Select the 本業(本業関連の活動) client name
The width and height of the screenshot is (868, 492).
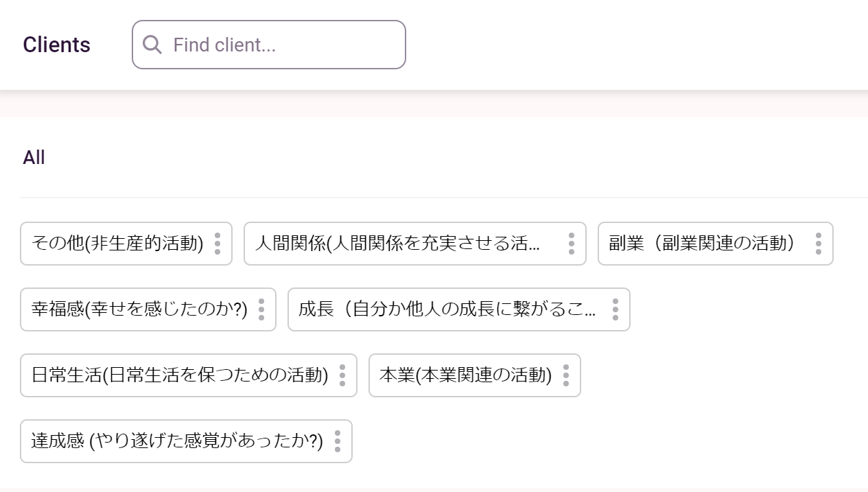[465, 375]
